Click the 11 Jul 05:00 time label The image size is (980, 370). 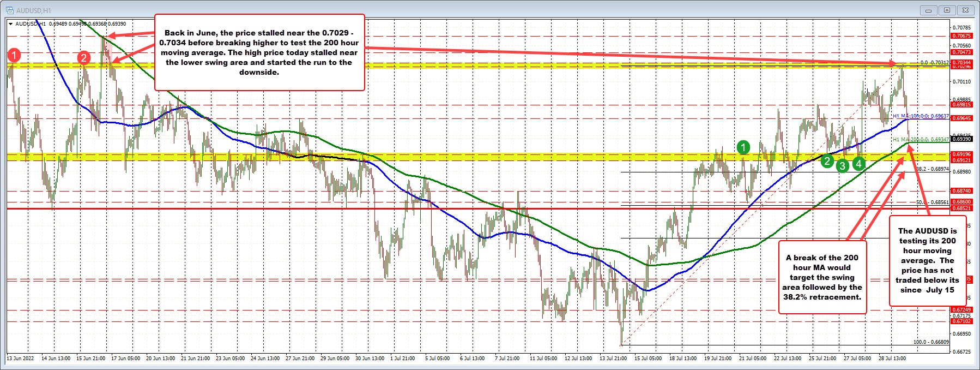point(545,359)
